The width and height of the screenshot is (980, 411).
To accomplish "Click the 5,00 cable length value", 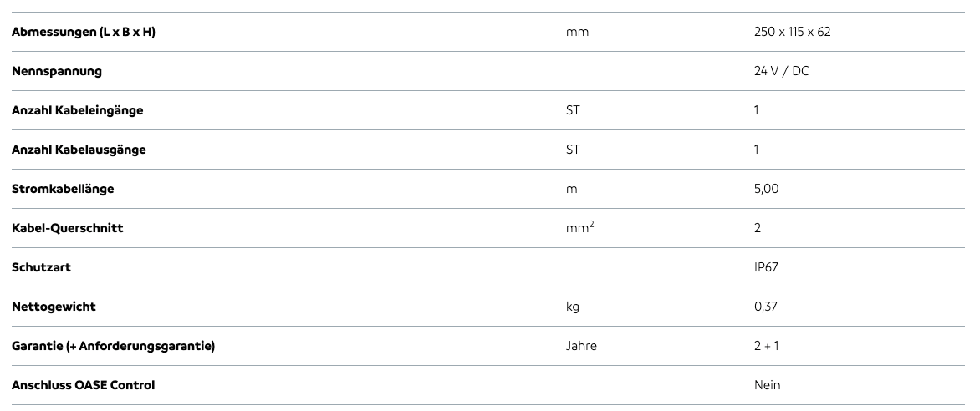I will (x=766, y=189).
